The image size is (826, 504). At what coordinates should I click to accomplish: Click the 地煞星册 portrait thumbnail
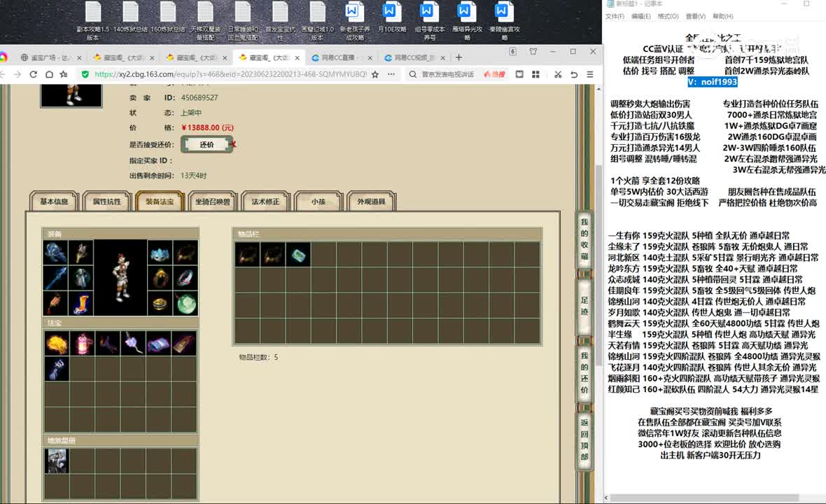click(57, 461)
